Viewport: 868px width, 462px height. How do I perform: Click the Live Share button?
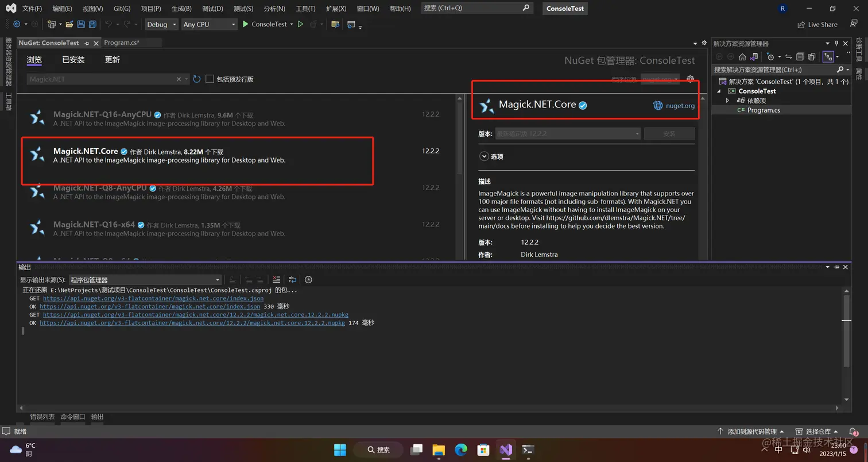click(x=817, y=25)
